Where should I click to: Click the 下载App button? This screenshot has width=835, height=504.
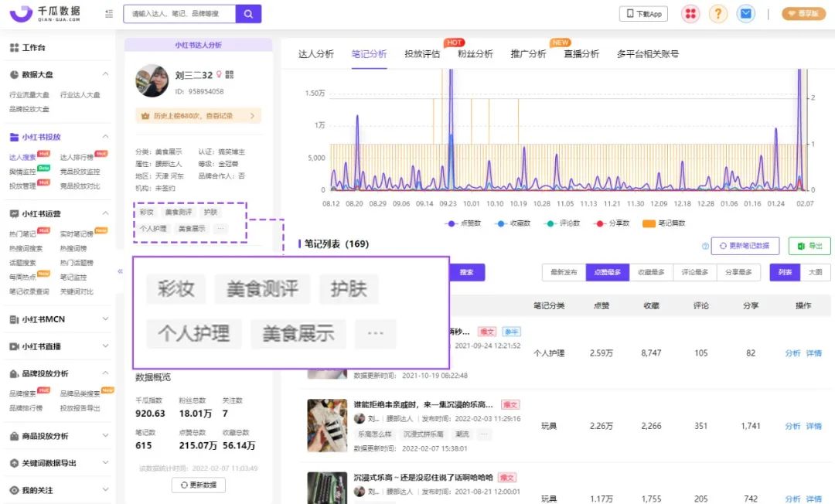(x=643, y=14)
